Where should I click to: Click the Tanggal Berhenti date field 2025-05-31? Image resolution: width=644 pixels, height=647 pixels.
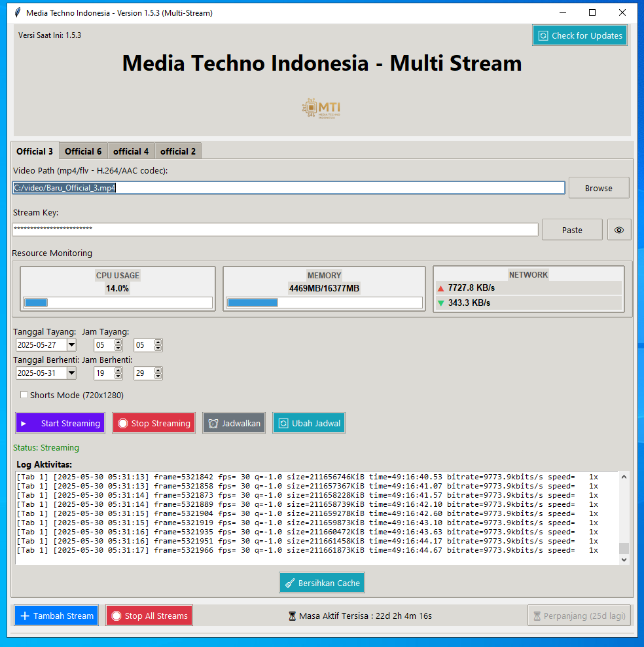point(41,373)
